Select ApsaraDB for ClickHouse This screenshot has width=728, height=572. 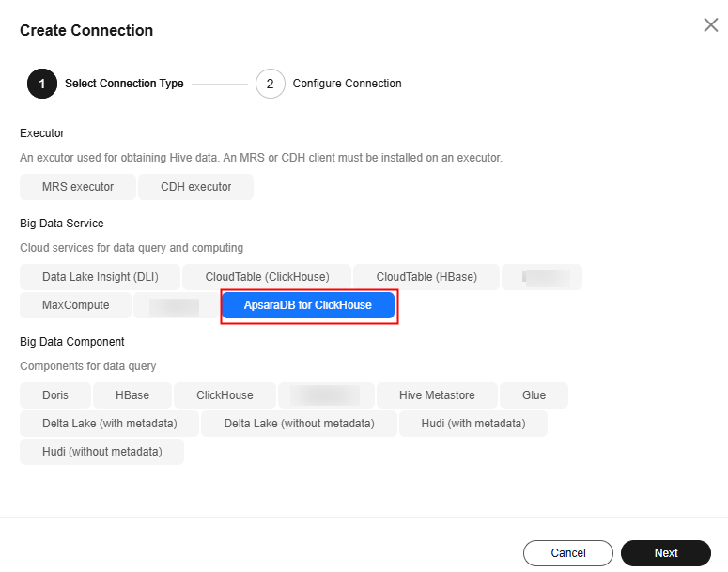click(x=308, y=305)
